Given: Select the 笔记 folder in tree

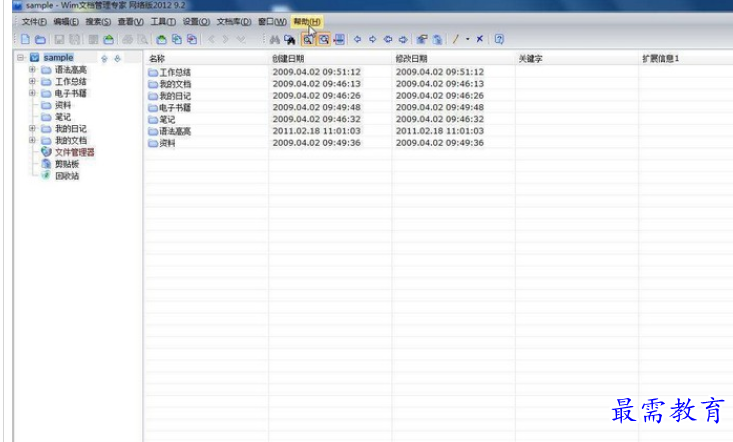Looking at the screenshot, I should click(63, 117).
